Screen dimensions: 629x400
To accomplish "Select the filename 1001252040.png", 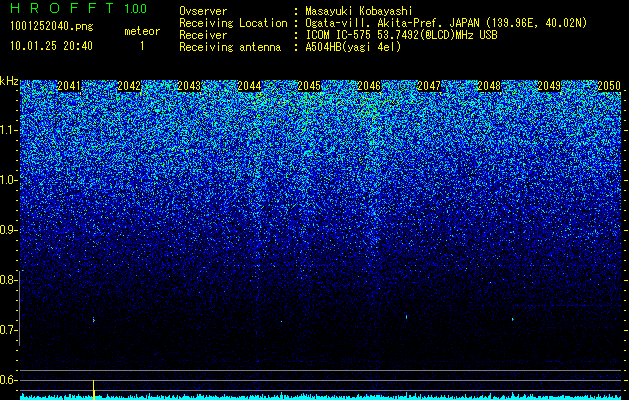I will click(x=52, y=27).
